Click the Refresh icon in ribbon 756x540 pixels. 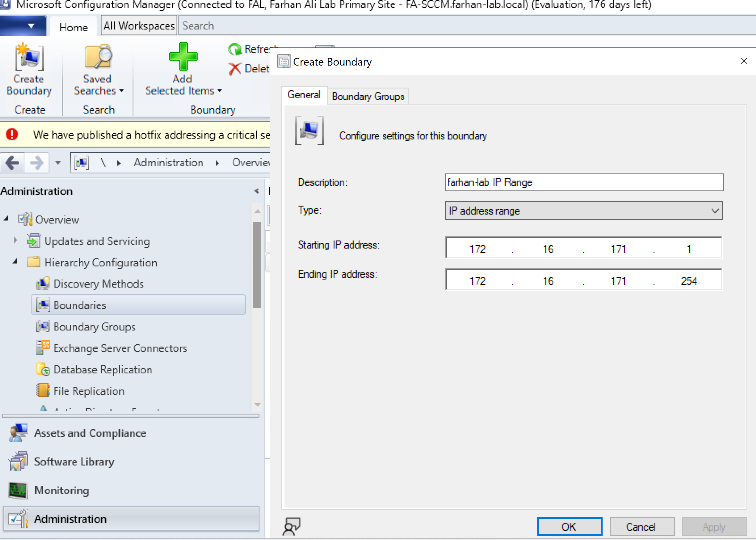[235, 49]
